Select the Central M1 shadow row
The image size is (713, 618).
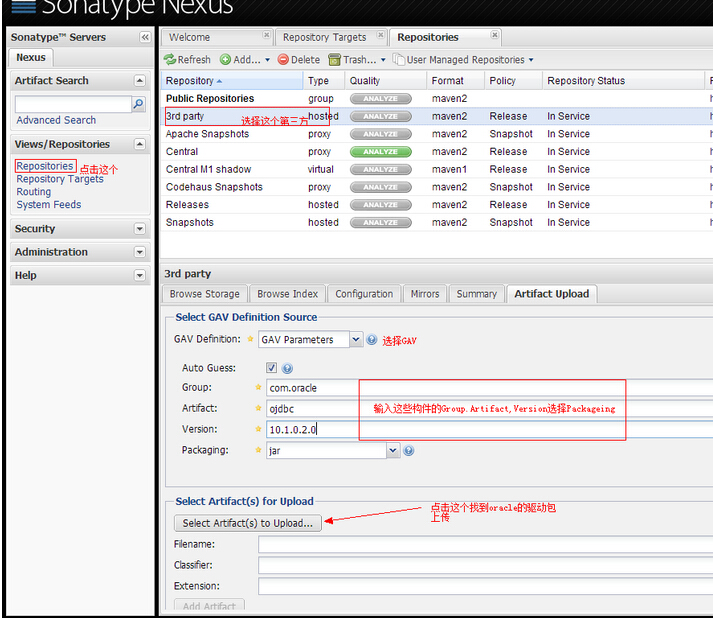tap(437, 169)
